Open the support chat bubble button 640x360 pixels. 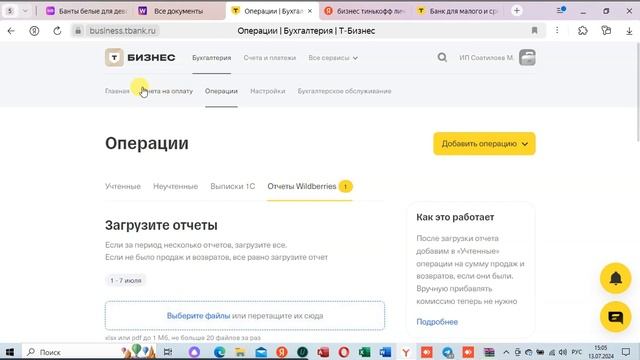616,317
